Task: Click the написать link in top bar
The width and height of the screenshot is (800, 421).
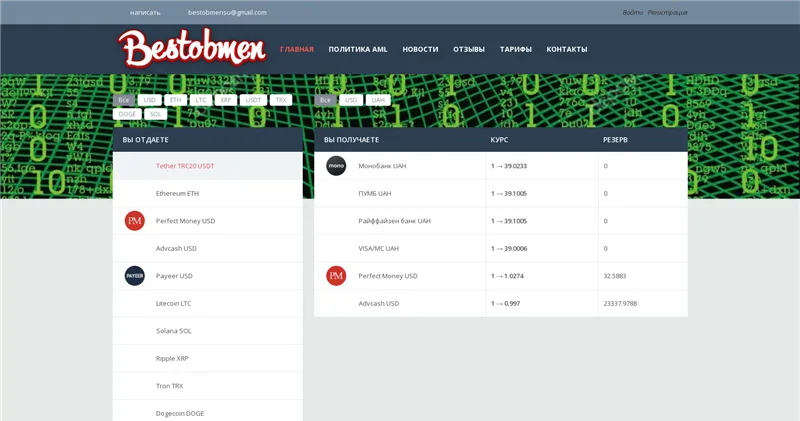Action: (145, 13)
